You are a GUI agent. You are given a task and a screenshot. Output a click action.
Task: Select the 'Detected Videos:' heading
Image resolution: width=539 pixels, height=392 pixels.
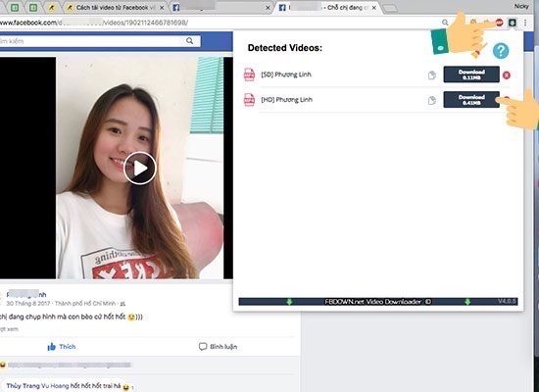pyautogui.click(x=285, y=48)
